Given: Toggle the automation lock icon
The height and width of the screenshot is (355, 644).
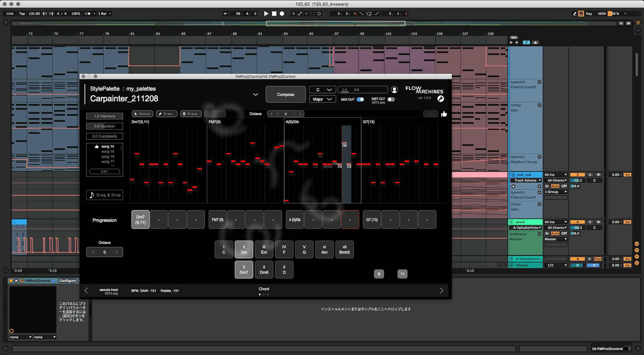Looking at the screenshot, I should [536, 43].
